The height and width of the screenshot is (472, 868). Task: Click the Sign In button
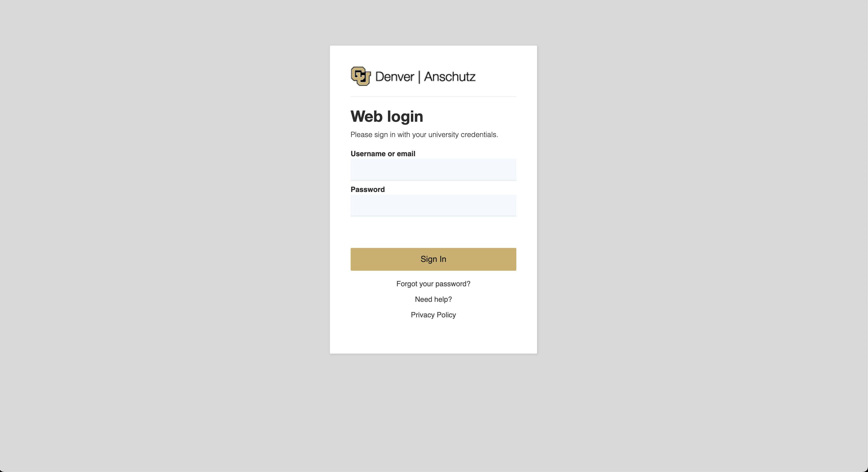coord(433,259)
